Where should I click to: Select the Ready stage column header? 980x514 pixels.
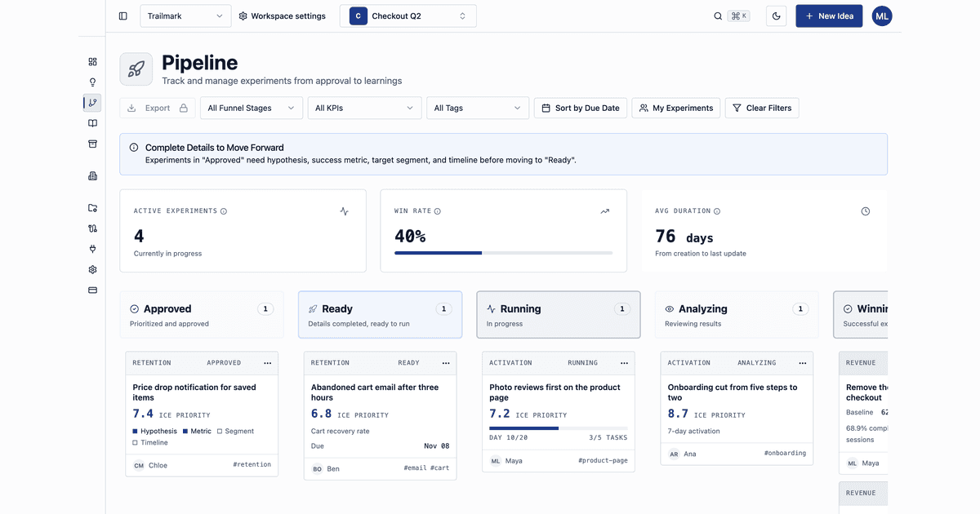(380, 315)
